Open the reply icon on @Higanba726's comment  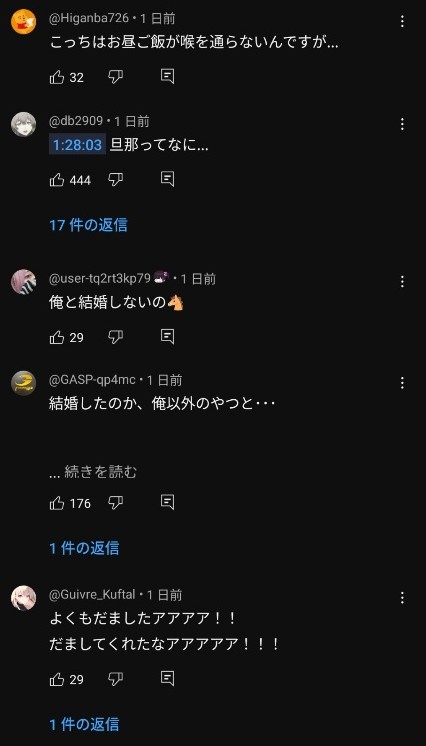(x=167, y=77)
